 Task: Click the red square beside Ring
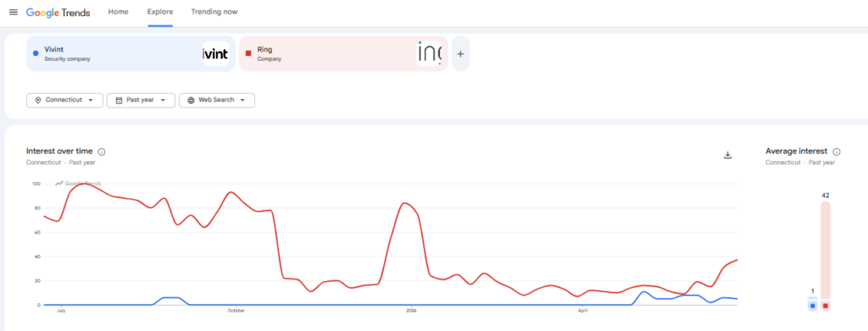tap(248, 53)
